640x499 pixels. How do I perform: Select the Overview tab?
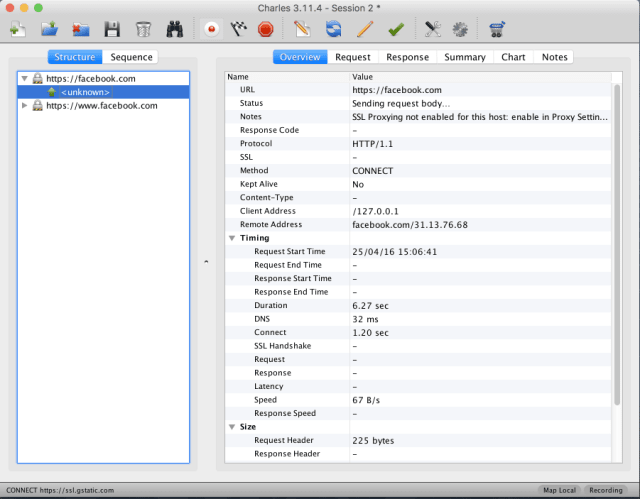300,57
